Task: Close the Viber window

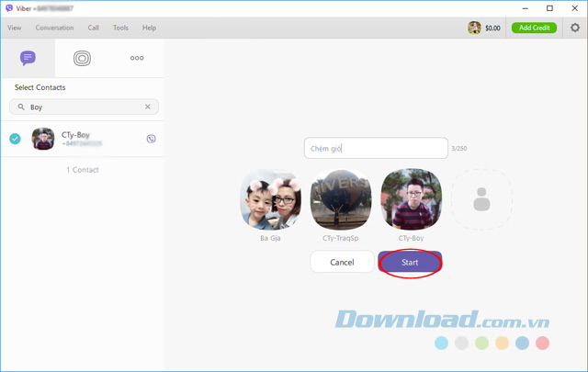Action: [574, 8]
